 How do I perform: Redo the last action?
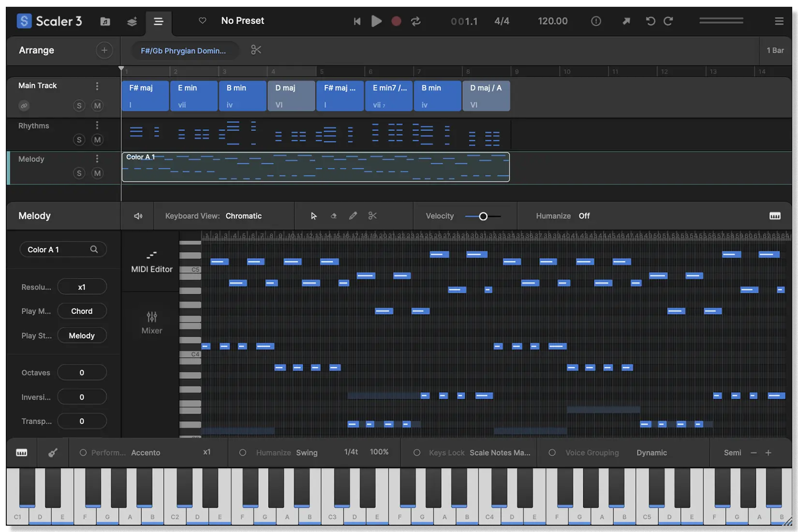tap(668, 21)
